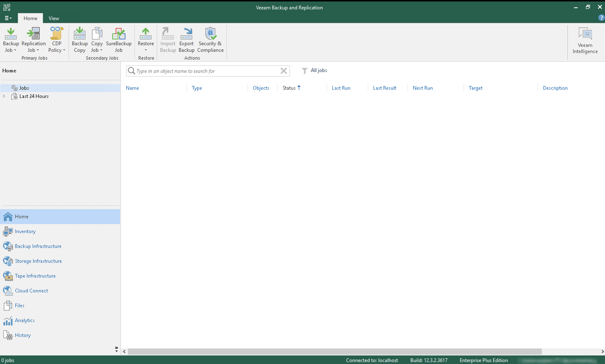The width and height of the screenshot is (605, 364).
Task: Open Cloud Connect view
Action: pos(60,291)
